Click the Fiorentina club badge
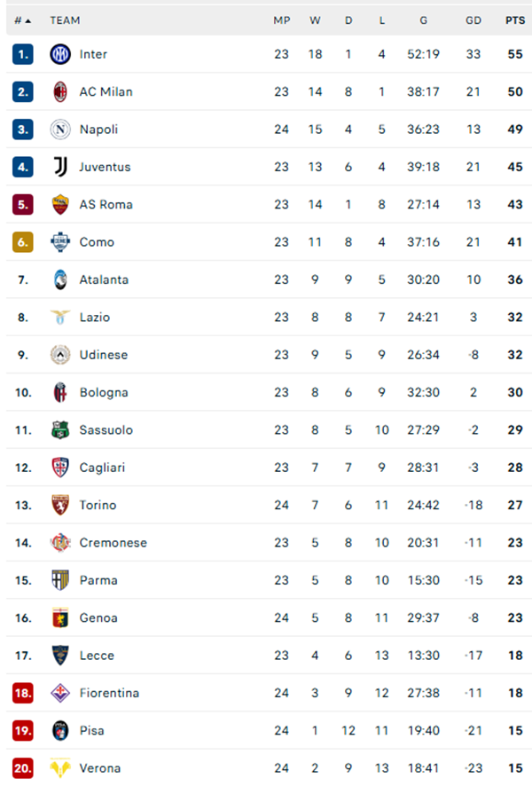532x786 pixels. click(x=58, y=693)
